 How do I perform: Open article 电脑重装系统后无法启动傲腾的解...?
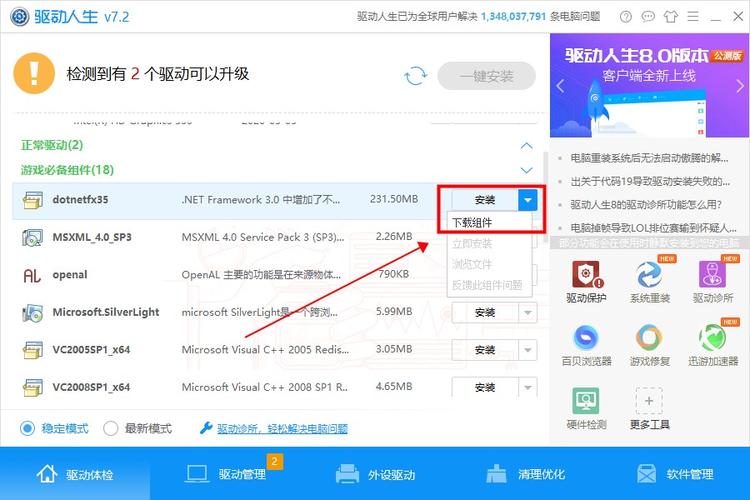[649, 158]
